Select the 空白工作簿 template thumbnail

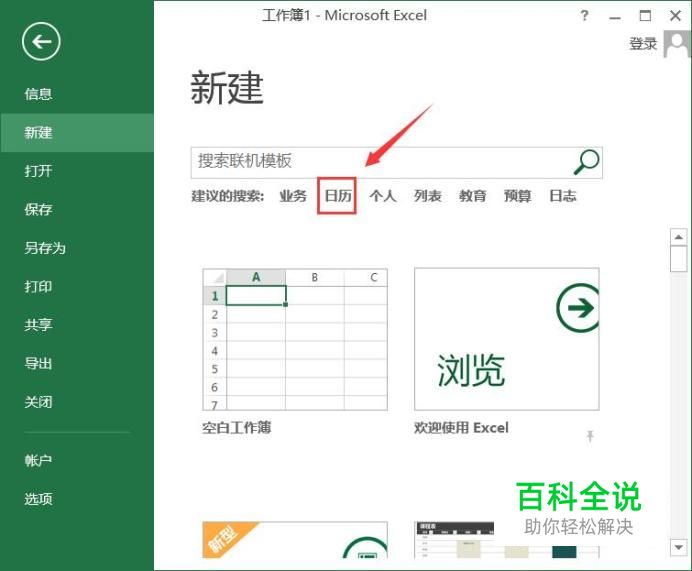pyautogui.click(x=295, y=339)
